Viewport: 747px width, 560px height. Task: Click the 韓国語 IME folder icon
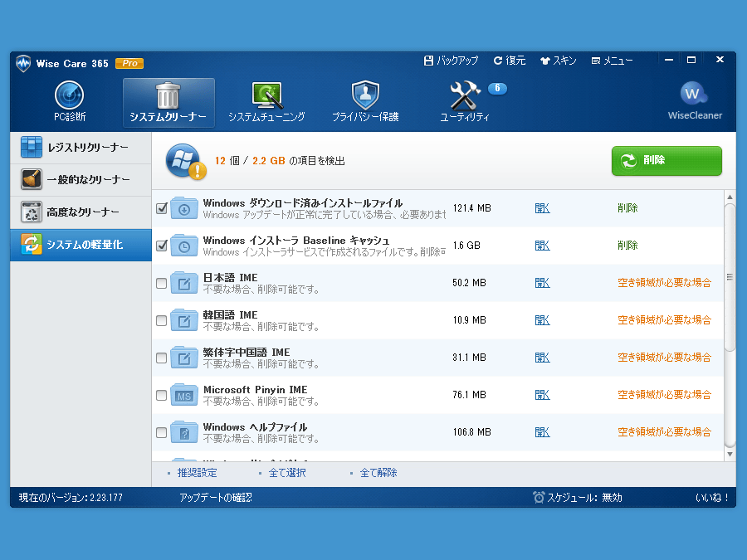(x=184, y=319)
